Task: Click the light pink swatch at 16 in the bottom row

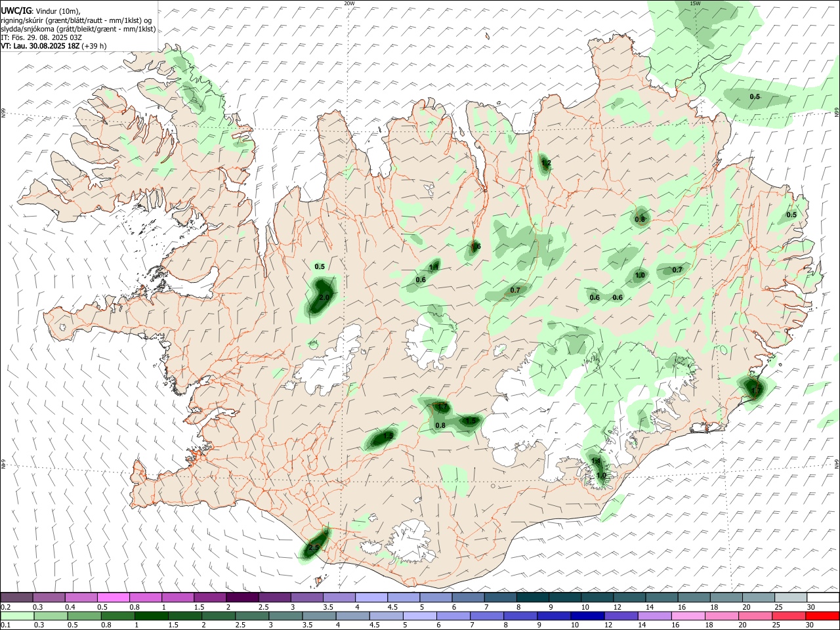Action: [689, 616]
